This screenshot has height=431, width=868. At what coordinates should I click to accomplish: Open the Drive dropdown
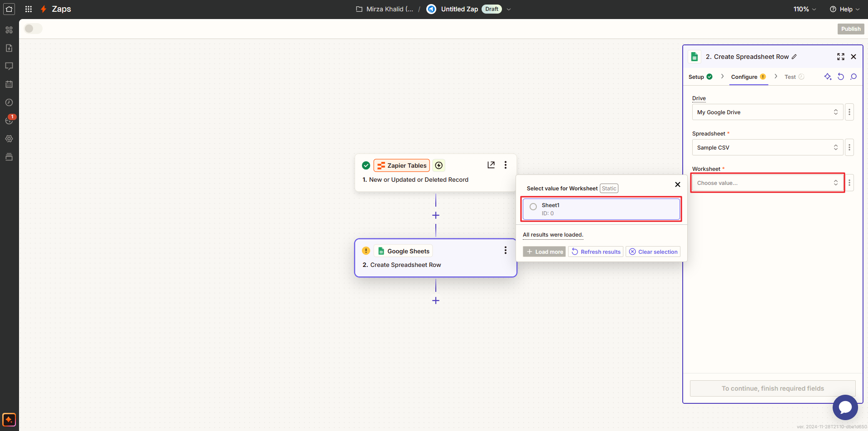[x=767, y=112]
